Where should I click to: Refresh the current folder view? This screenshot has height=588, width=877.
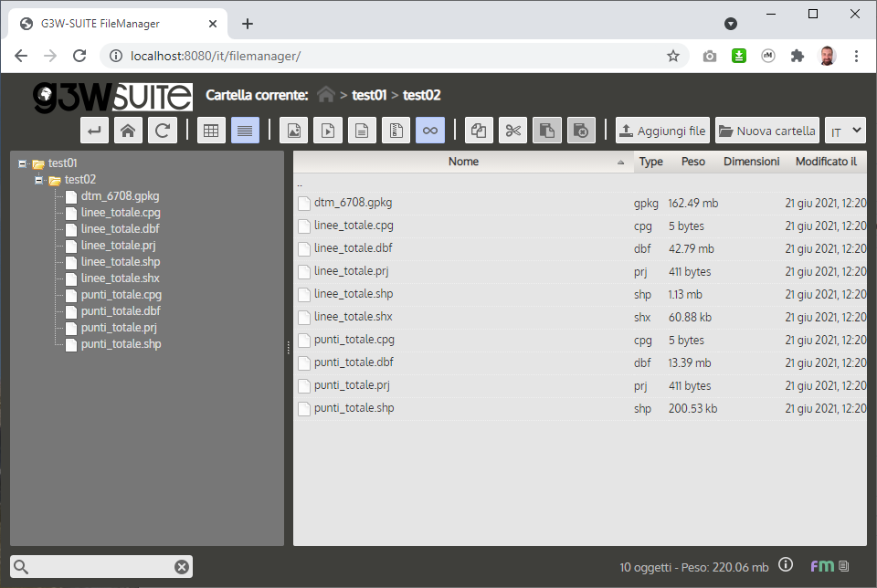162,130
